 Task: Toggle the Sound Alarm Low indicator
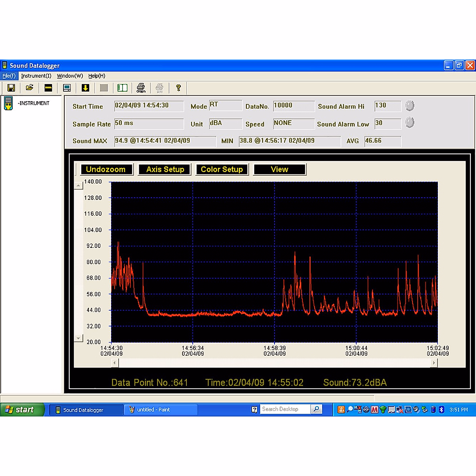click(410, 123)
